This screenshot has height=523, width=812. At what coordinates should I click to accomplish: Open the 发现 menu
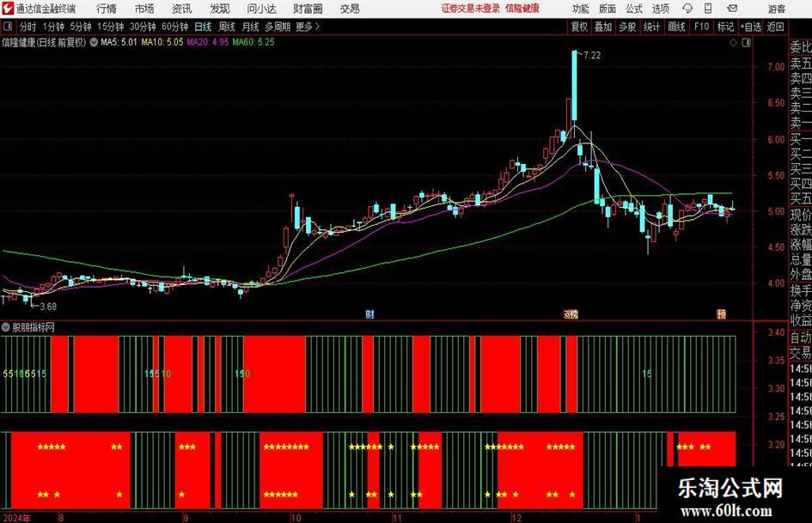[x=220, y=9]
